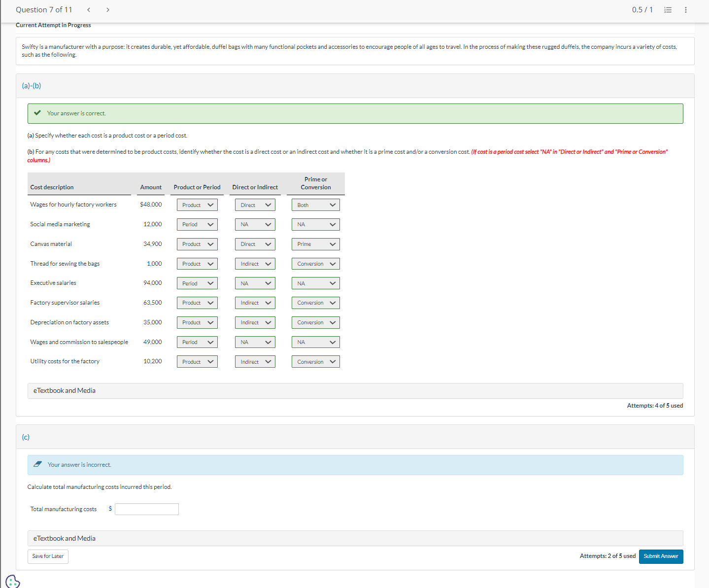
Task: Open Indirect dropdown for Depreciation on factory assets
Action: pyautogui.click(x=255, y=322)
